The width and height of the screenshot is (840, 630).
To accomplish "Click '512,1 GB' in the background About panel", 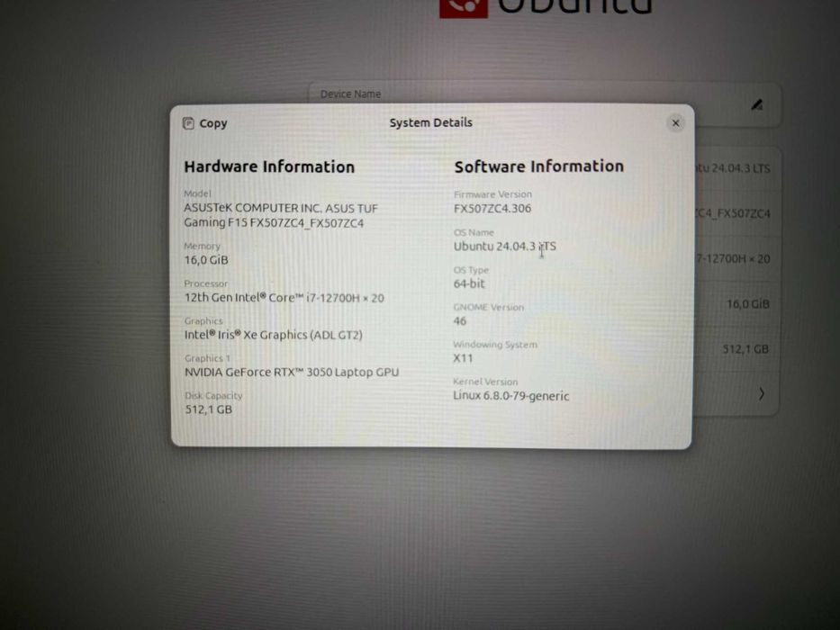I will 745,349.
